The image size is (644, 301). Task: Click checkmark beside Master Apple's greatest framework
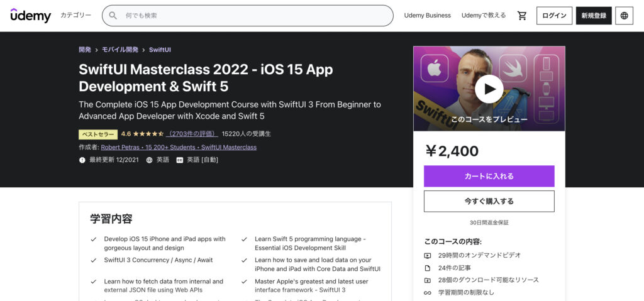point(245,282)
